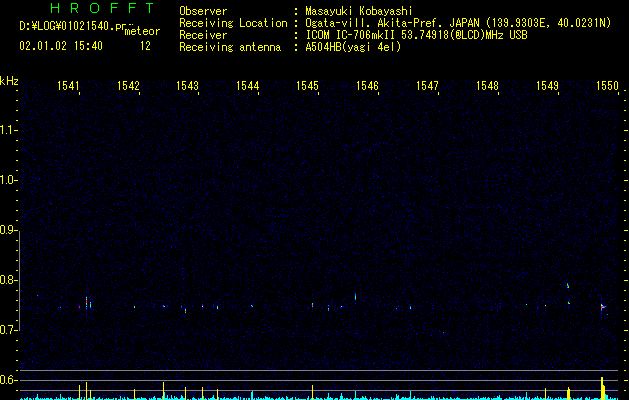Click the 0.7 kHz frequency label

click(9, 330)
